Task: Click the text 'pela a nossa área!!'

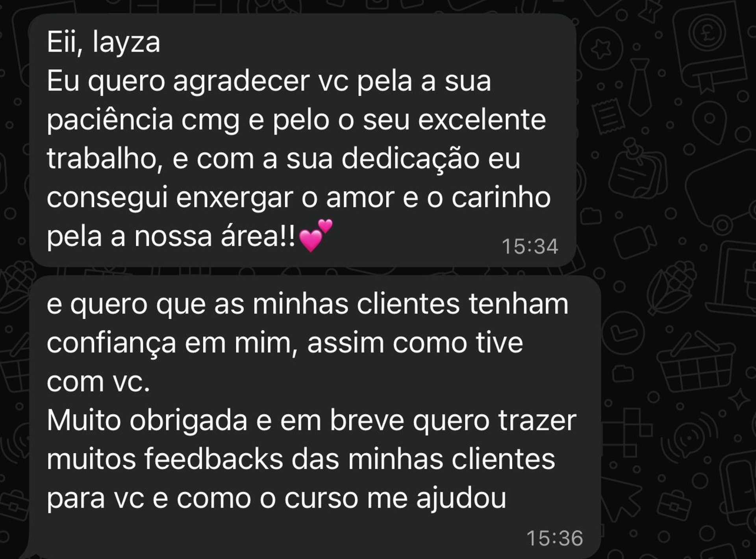Action: 171,236
